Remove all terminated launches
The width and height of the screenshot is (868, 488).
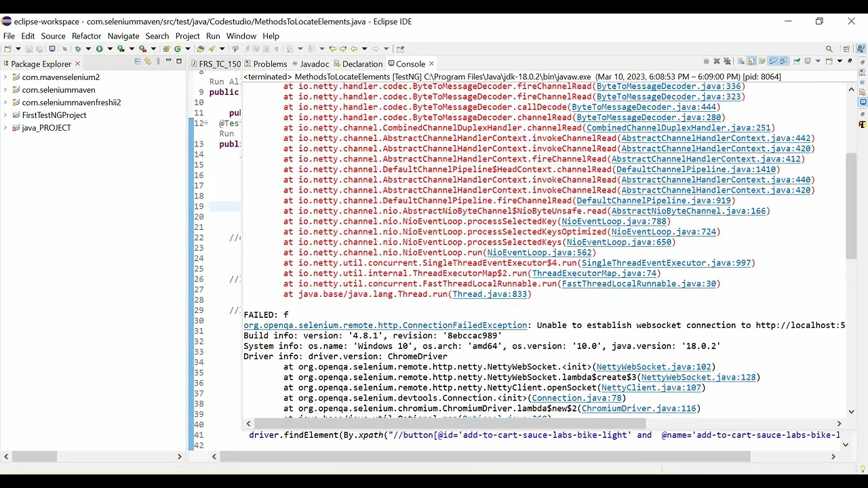click(727, 61)
